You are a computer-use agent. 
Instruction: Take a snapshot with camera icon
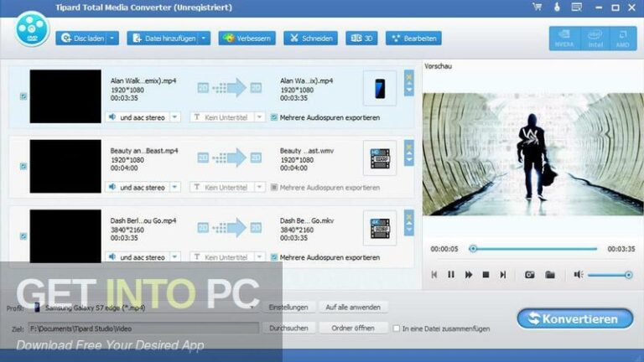[529, 275]
